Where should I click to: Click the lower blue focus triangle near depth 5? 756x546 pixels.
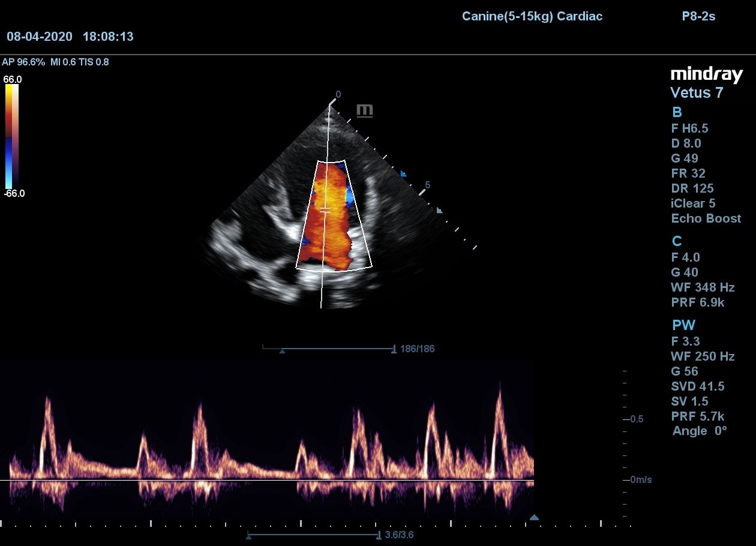(x=439, y=211)
